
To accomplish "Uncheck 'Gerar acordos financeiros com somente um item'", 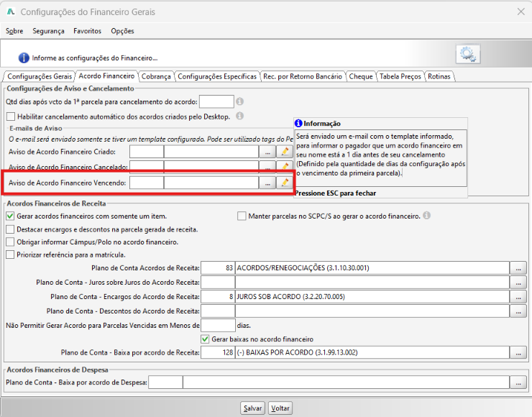I will 10,216.
